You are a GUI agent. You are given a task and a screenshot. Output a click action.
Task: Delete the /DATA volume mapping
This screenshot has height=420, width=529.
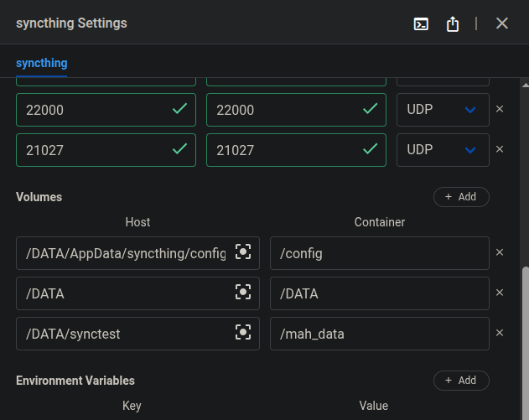500,293
